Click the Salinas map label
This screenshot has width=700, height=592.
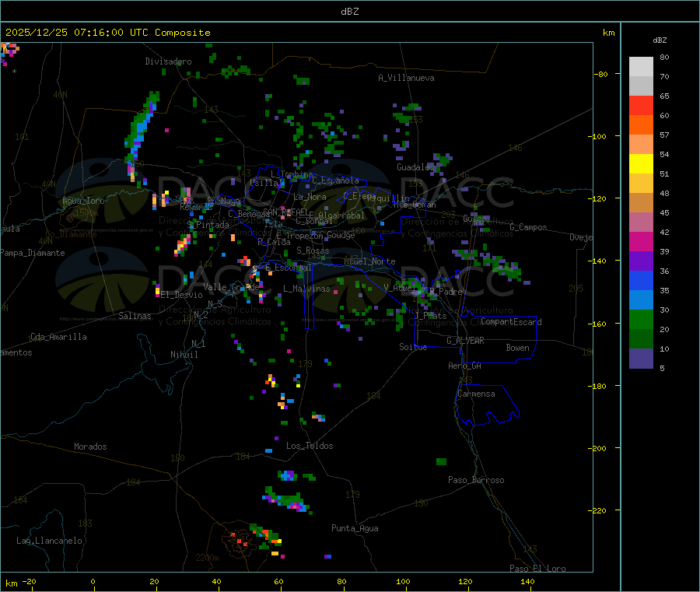[135, 316]
